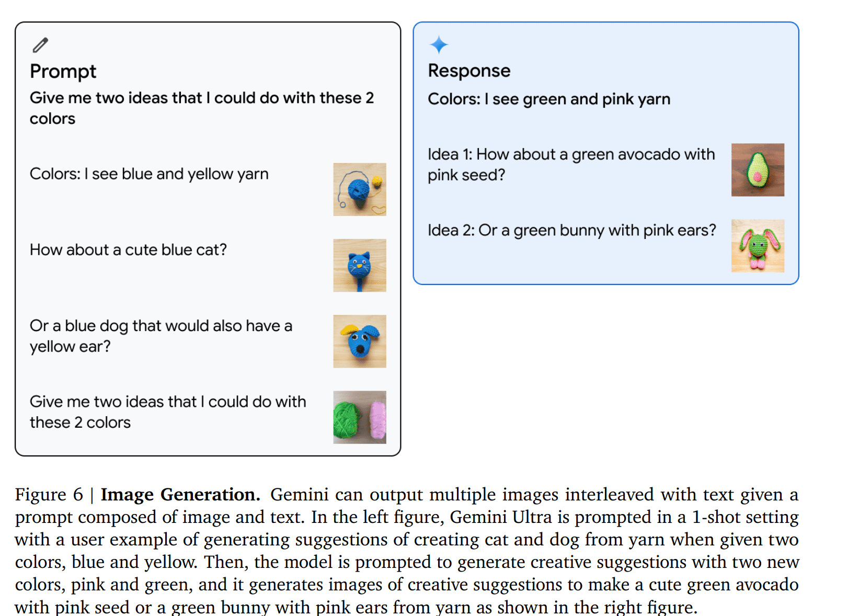Click the green and pink yarn photo
The height and width of the screenshot is (616, 848).
360,417
